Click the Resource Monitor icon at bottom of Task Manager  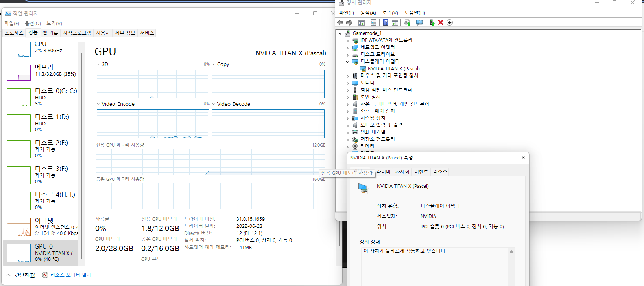[x=45, y=275]
